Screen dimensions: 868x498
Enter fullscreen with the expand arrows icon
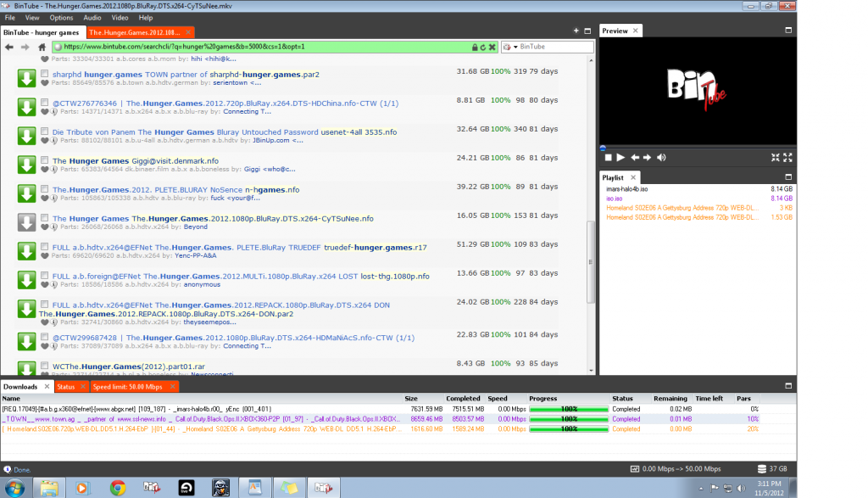788,158
